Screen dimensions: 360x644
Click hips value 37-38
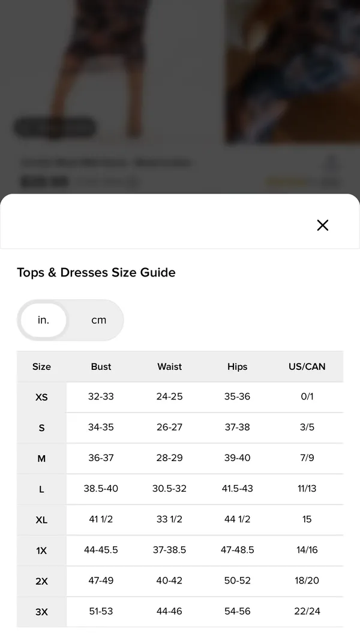pos(238,427)
